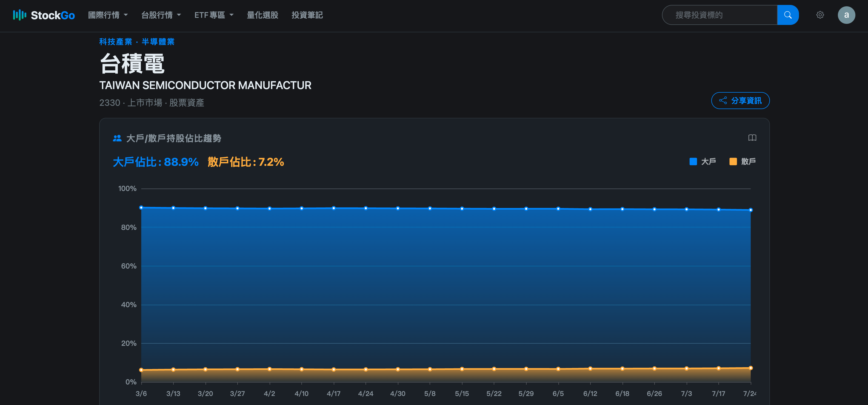Click the 分享資訊 share button
The image size is (868, 405).
pyautogui.click(x=740, y=100)
